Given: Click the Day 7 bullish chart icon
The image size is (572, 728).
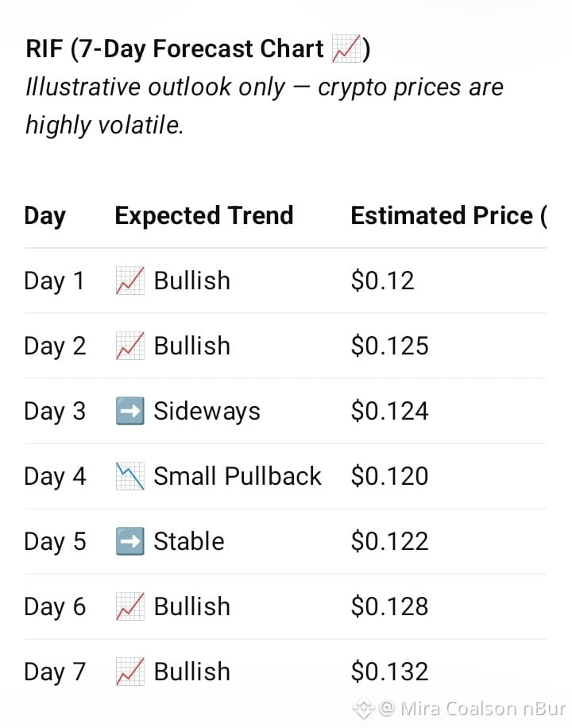Looking at the screenshot, I should click(130, 672).
